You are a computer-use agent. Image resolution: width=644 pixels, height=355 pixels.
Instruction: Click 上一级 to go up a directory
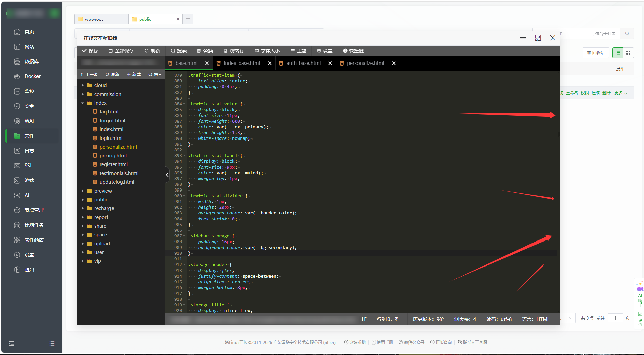[89, 74]
